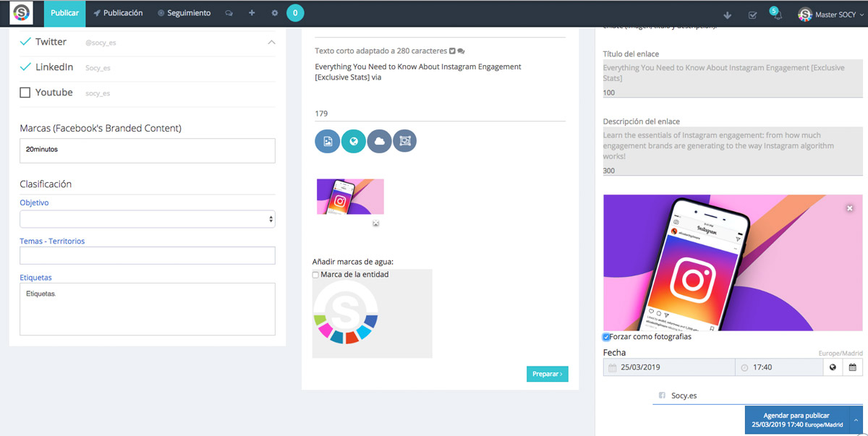
Task: Click the large Instagram link preview image
Action: pyautogui.click(x=733, y=262)
